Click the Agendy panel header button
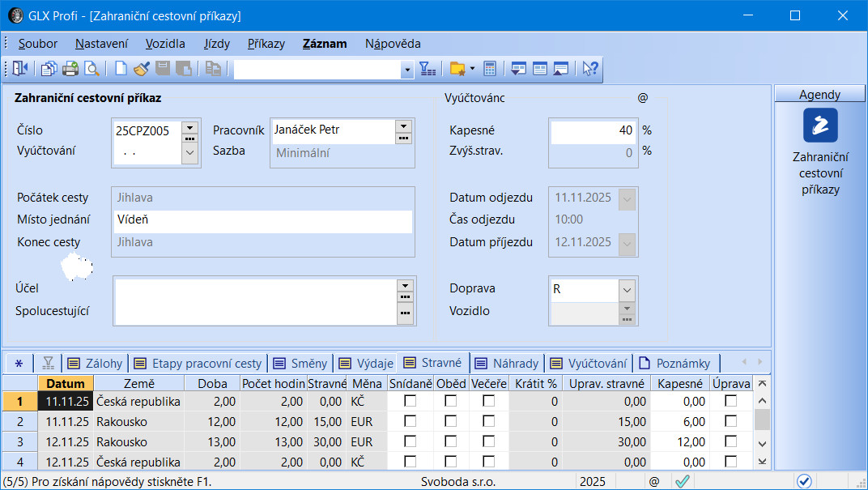 point(819,95)
